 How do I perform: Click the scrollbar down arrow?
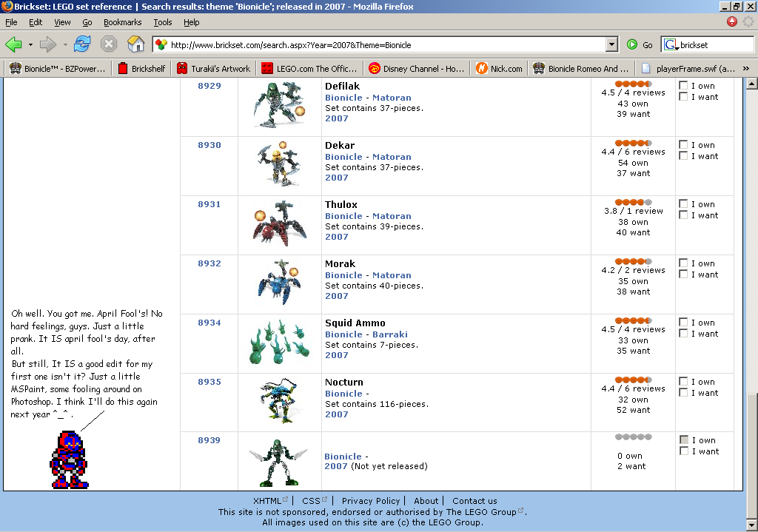(751, 525)
